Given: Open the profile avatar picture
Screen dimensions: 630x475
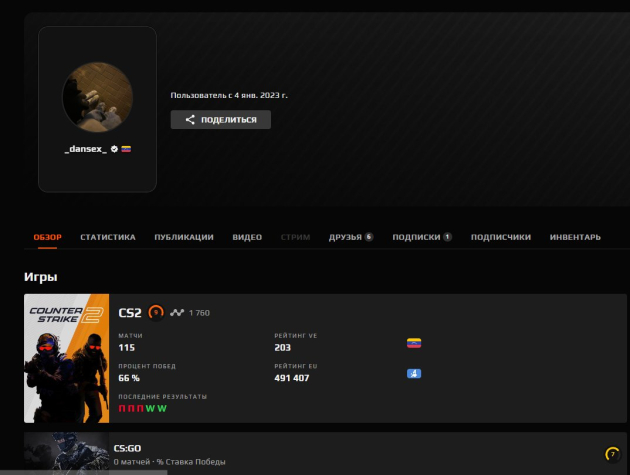Looking at the screenshot, I should [98, 98].
